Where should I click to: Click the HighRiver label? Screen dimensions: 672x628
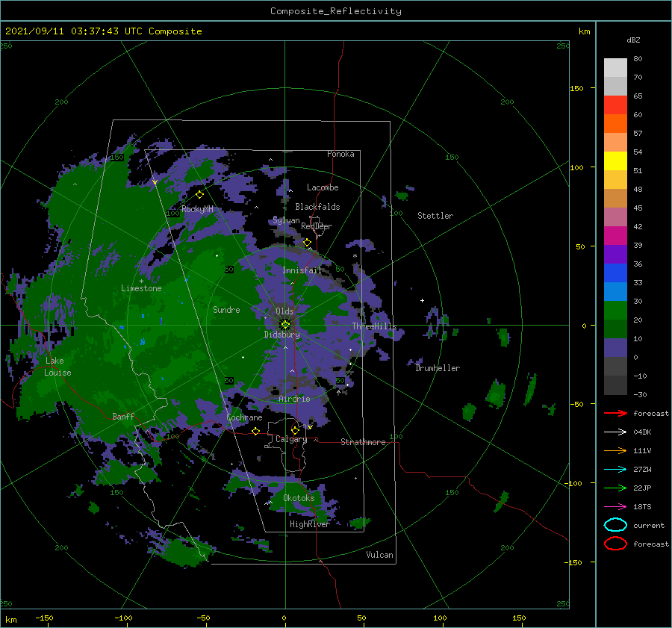(310, 524)
